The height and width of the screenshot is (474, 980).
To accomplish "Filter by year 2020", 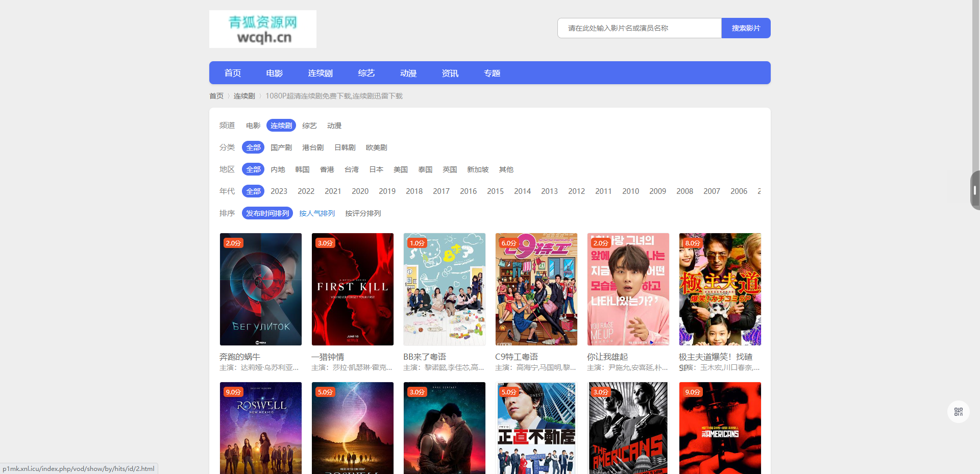I will click(360, 191).
